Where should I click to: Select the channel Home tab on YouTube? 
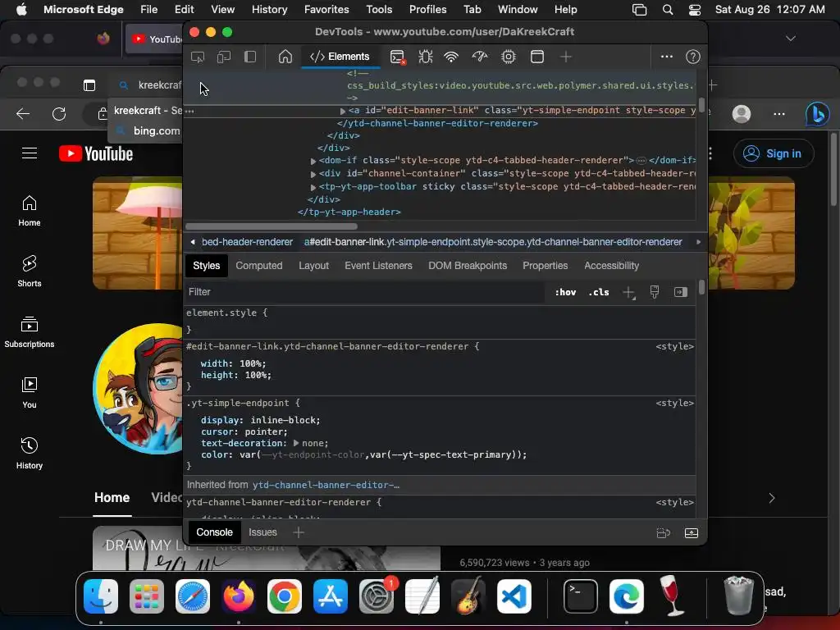pos(112,498)
